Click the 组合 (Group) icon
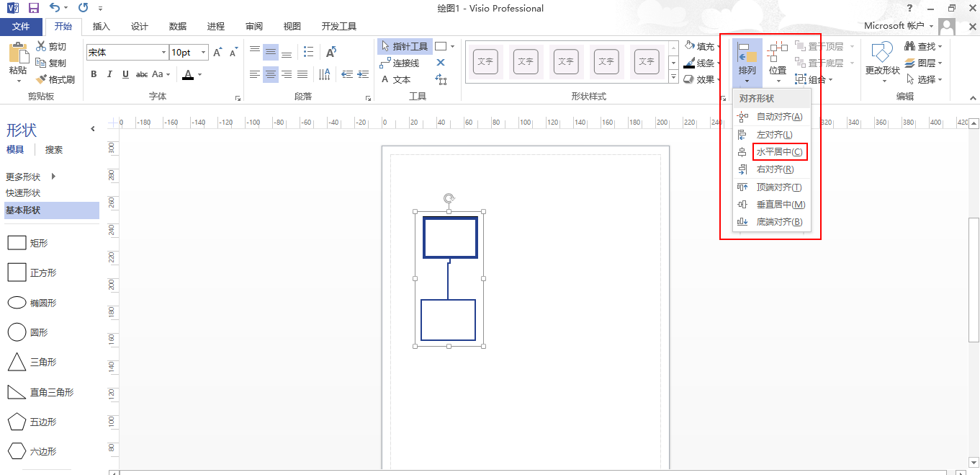The image size is (980, 475). pyautogui.click(x=817, y=79)
